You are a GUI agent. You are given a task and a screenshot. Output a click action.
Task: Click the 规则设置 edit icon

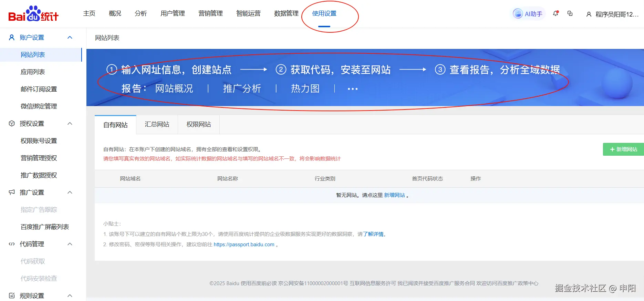[12, 295]
